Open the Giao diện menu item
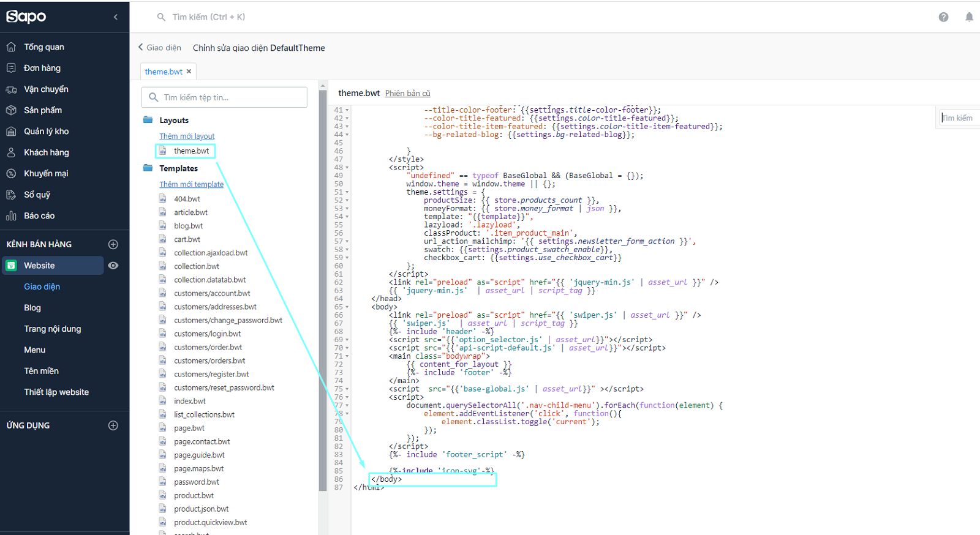This screenshot has width=980, height=535. coord(42,286)
